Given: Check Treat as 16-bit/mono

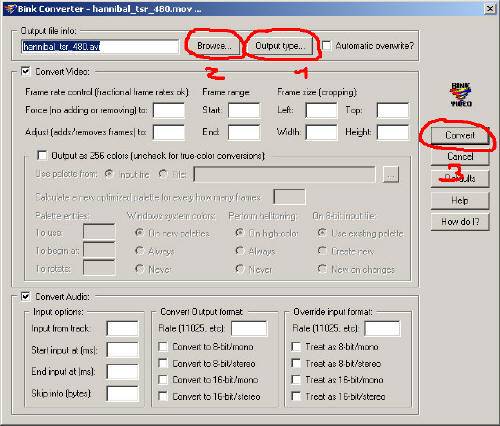Looking at the screenshot, I should click(x=296, y=380).
